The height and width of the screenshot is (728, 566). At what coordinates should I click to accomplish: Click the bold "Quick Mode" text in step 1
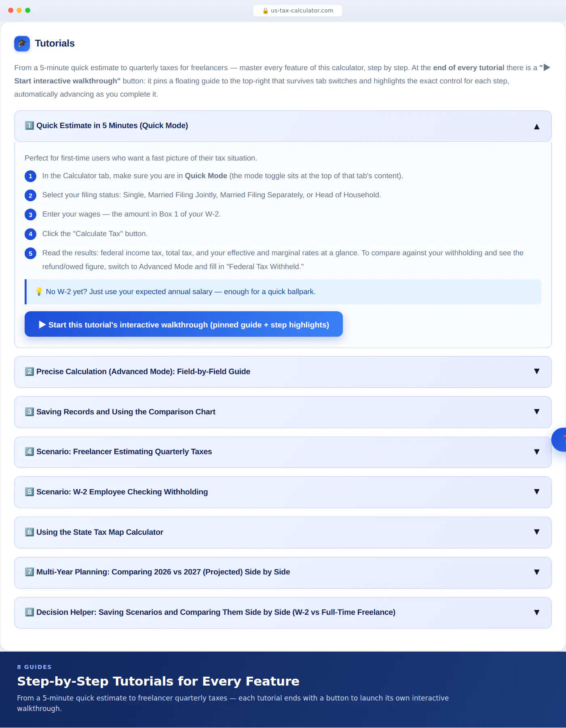click(206, 176)
